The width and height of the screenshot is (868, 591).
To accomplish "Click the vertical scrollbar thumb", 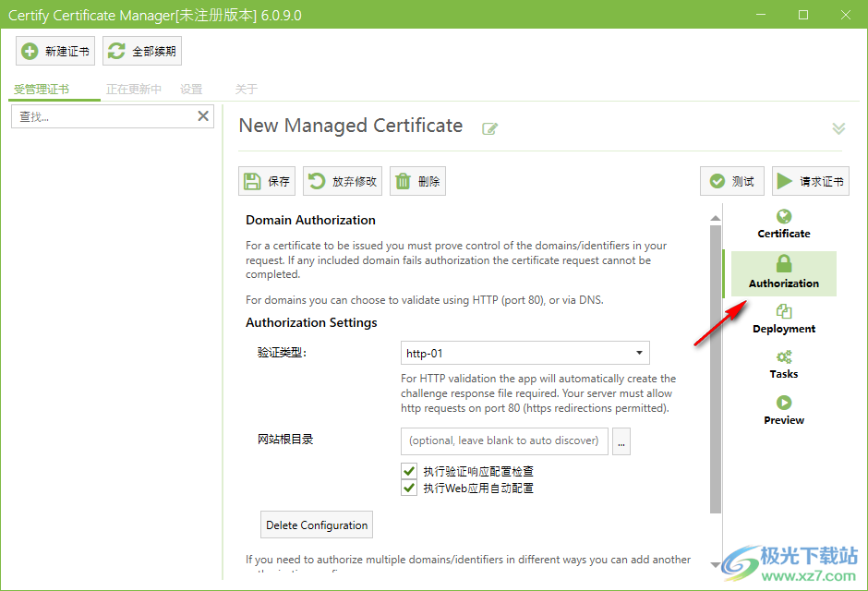I will [x=716, y=369].
